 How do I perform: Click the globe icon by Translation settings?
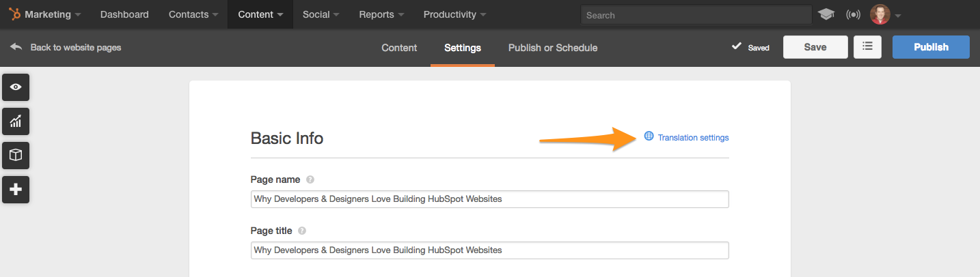point(649,136)
